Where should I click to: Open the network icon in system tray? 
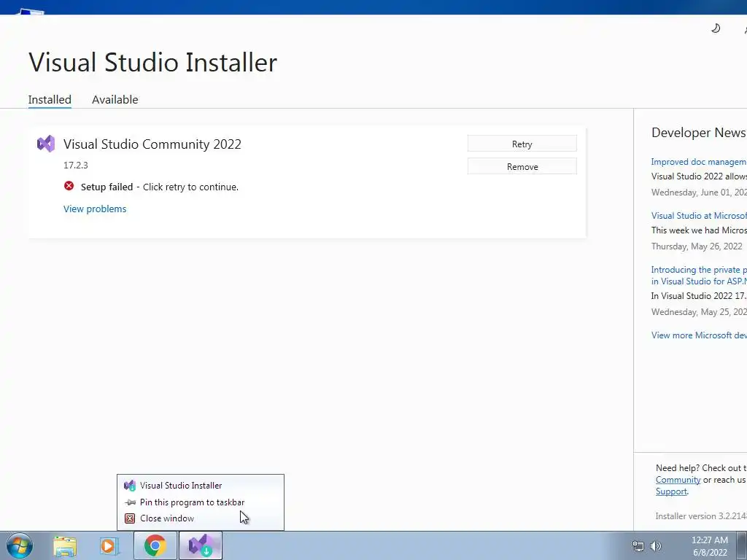click(x=638, y=546)
